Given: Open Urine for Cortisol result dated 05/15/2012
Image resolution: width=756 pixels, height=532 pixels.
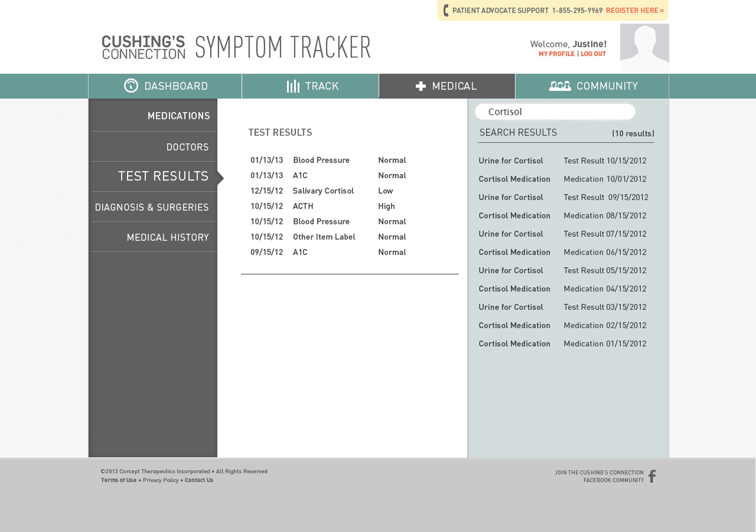Looking at the screenshot, I should [x=563, y=270].
